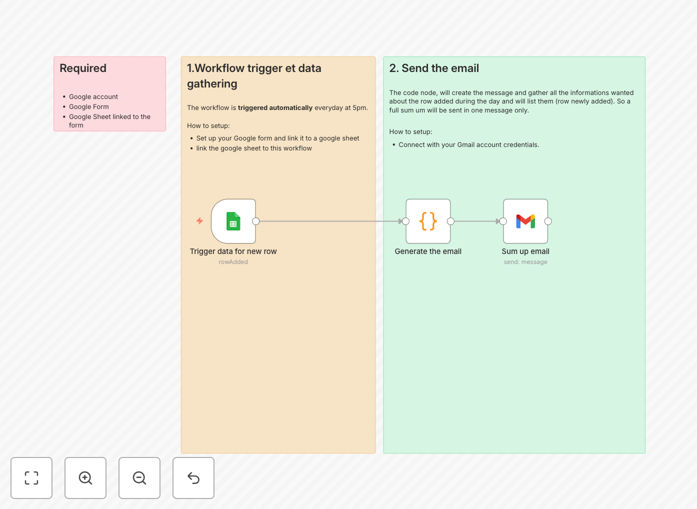The height and width of the screenshot is (509, 697).
Task: Click 'How to setup:' in green note
Action: tap(410, 132)
